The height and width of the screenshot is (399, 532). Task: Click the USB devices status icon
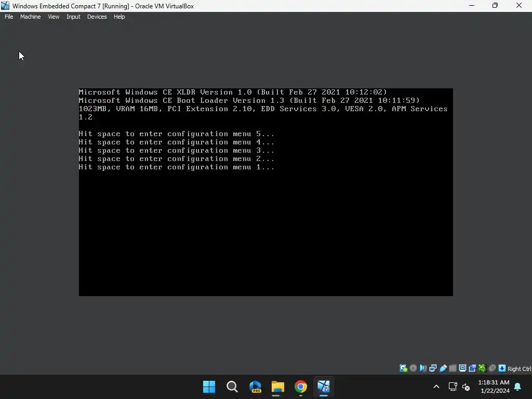443,368
